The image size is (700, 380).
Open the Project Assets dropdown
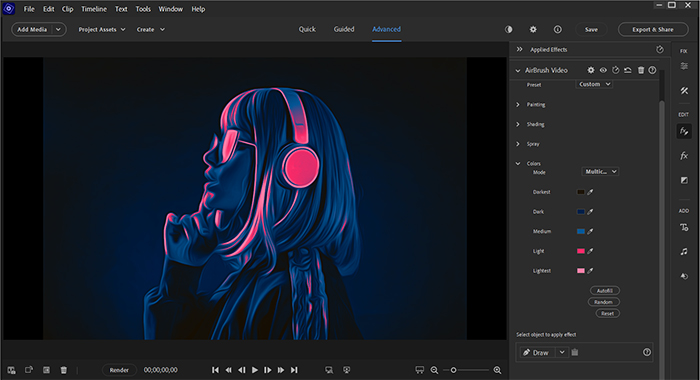pyautogui.click(x=102, y=29)
